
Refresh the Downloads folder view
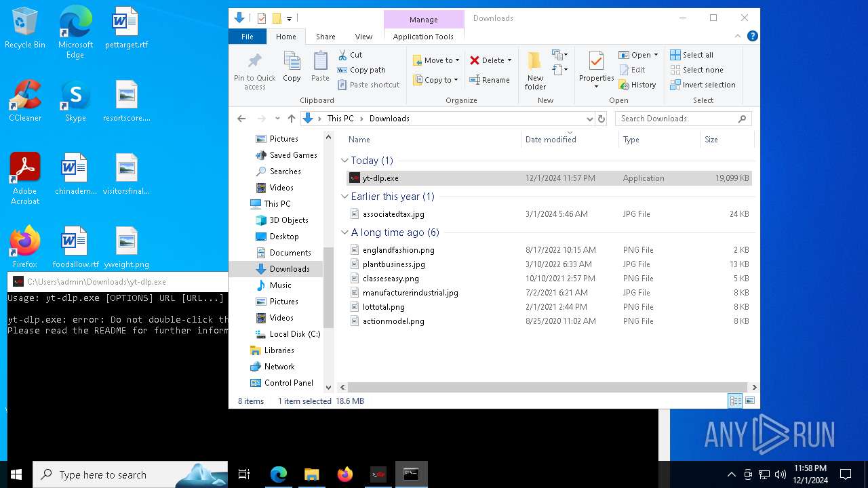pyautogui.click(x=601, y=119)
